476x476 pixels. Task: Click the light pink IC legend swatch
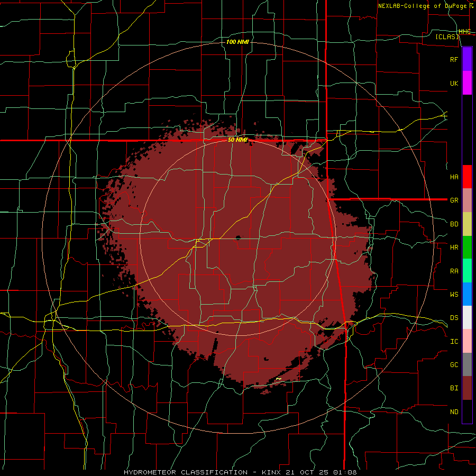(x=467, y=341)
